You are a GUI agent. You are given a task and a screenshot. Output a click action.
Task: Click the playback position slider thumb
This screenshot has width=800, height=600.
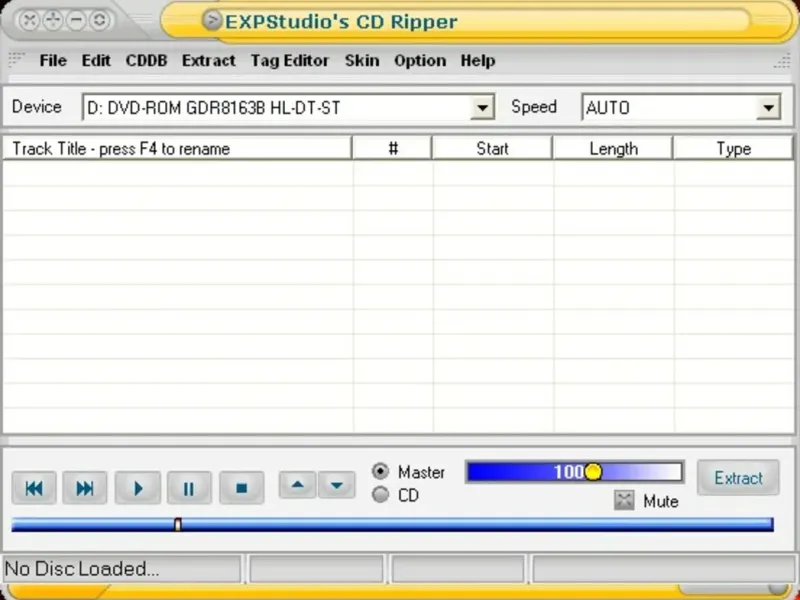[178, 524]
